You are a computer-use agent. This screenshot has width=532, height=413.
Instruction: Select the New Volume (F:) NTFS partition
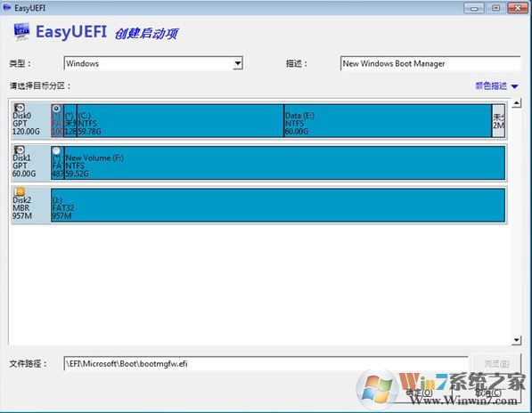coord(284,163)
